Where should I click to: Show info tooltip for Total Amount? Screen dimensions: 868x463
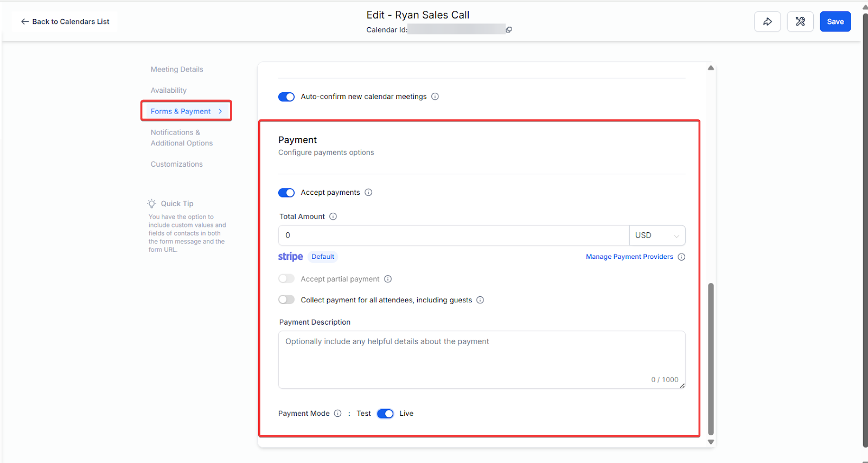click(333, 216)
